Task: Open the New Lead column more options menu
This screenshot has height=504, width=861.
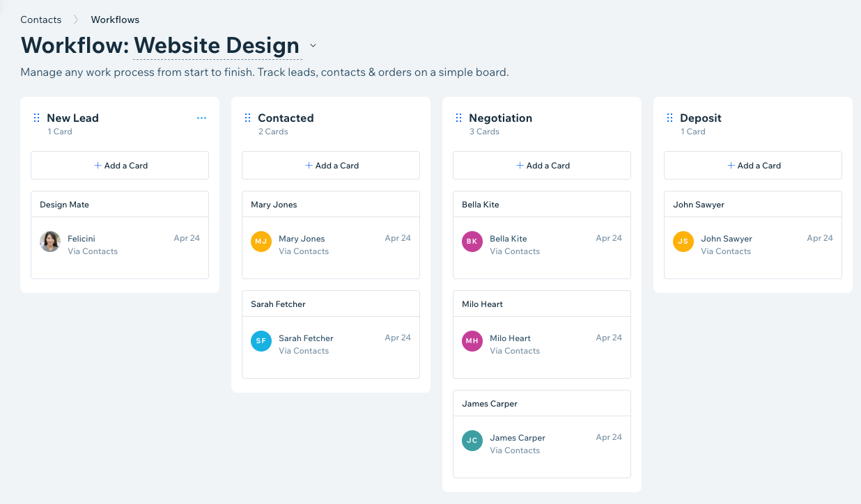Action: coord(201,118)
